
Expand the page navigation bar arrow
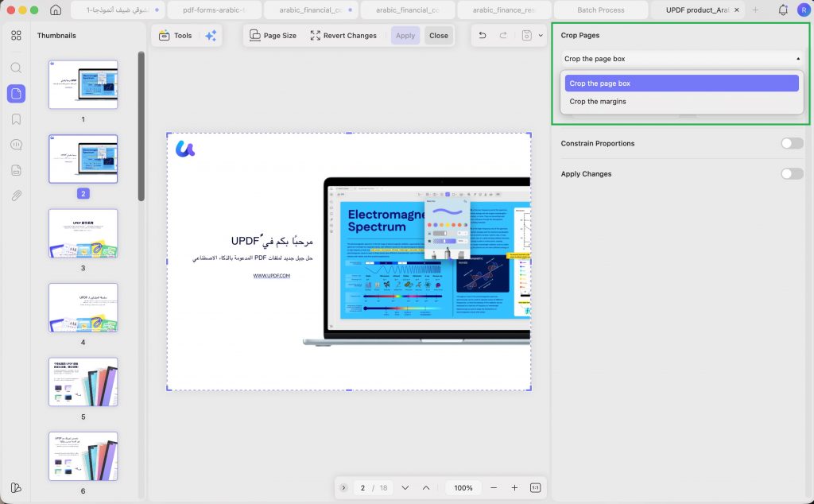343,488
